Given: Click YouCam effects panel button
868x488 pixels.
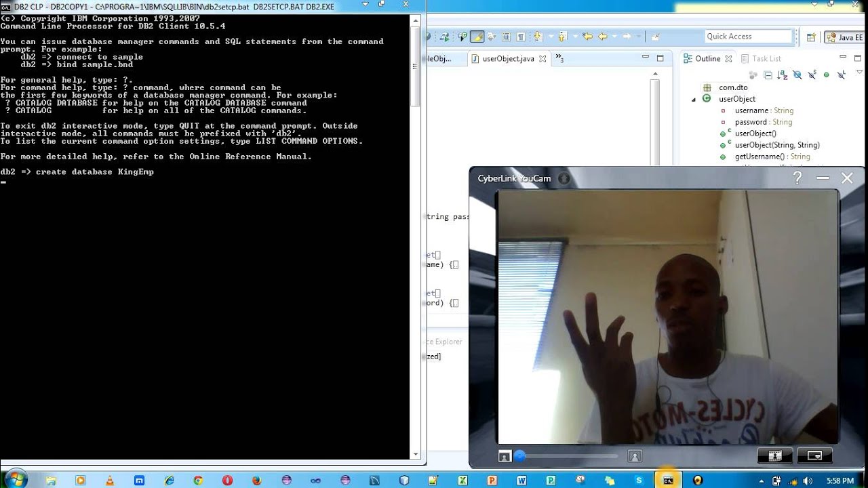Looking at the screenshot, I should (x=814, y=456).
